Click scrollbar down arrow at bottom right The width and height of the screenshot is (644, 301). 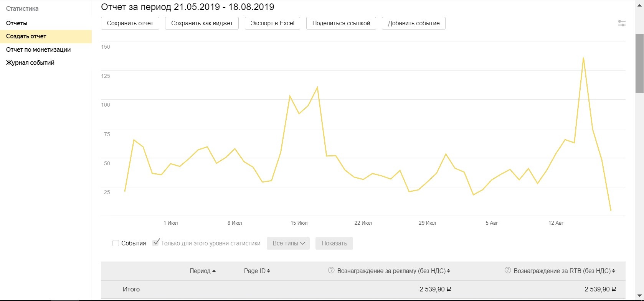tap(639, 296)
